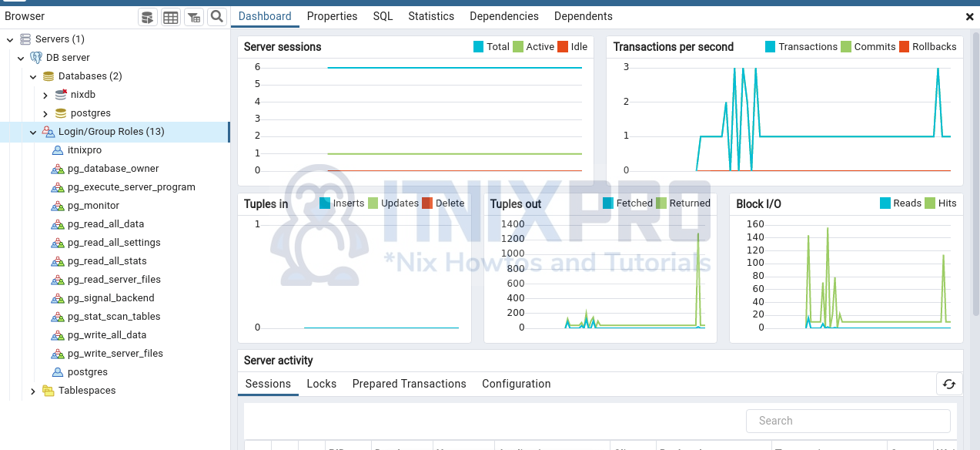Image resolution: width=980 pixels, height=450 pixels.
Task: Select the pg_write_all_data role
Action: coord(107,335)
